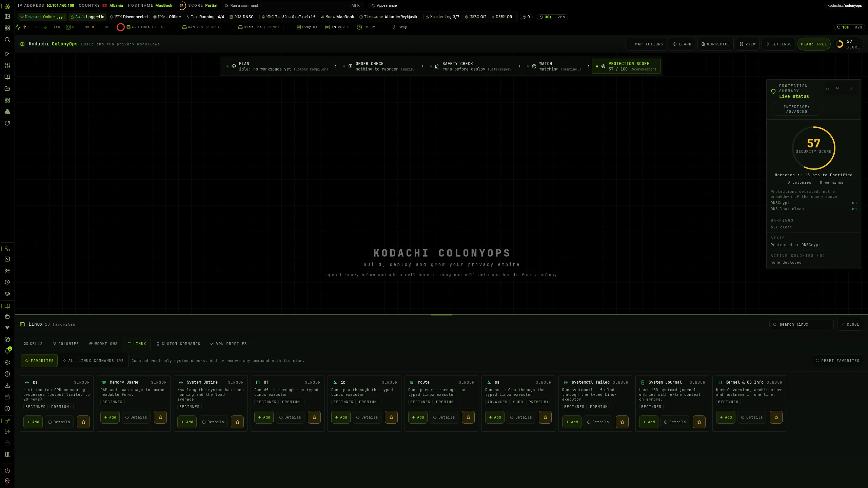Click the play/run icon in sidebar

pyautogui.click(x=7, y=54)
